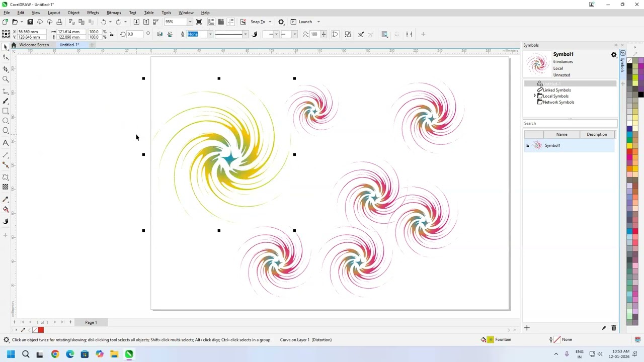Toggle Lock Ratio padlock

coord(111,34)
